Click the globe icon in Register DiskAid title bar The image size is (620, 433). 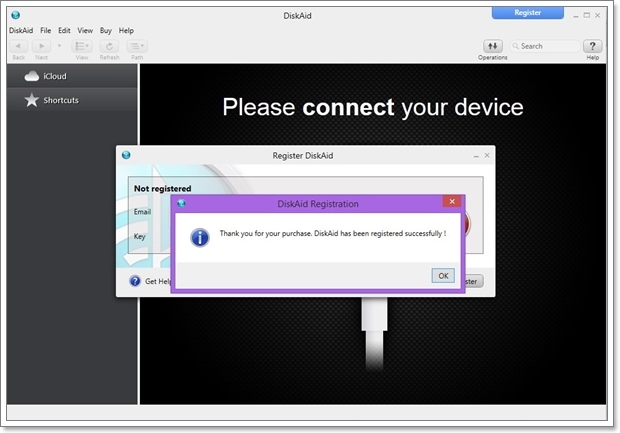click(x=126, y=155)
